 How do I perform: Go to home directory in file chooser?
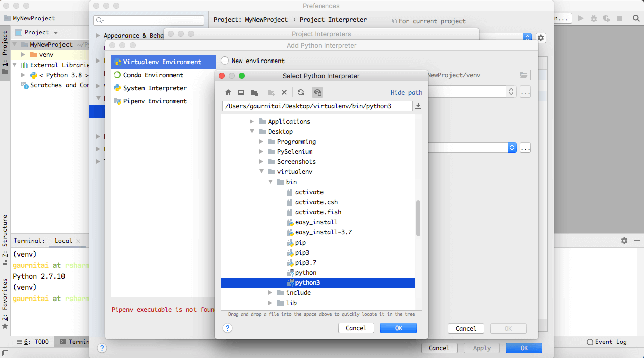tap(228, 92)
